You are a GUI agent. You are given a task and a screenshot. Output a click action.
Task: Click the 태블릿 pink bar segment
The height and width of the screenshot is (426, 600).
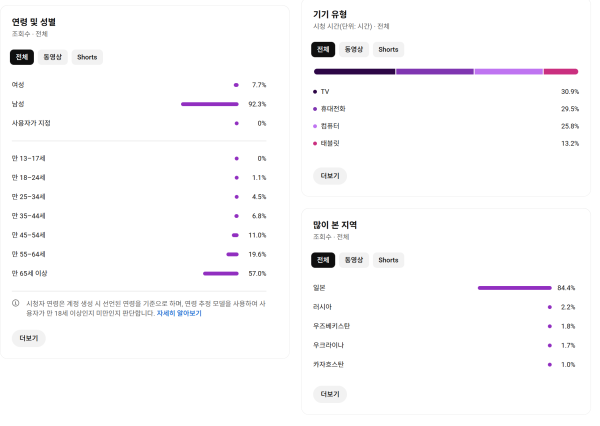pyautogui.click(x=561, y=72)
